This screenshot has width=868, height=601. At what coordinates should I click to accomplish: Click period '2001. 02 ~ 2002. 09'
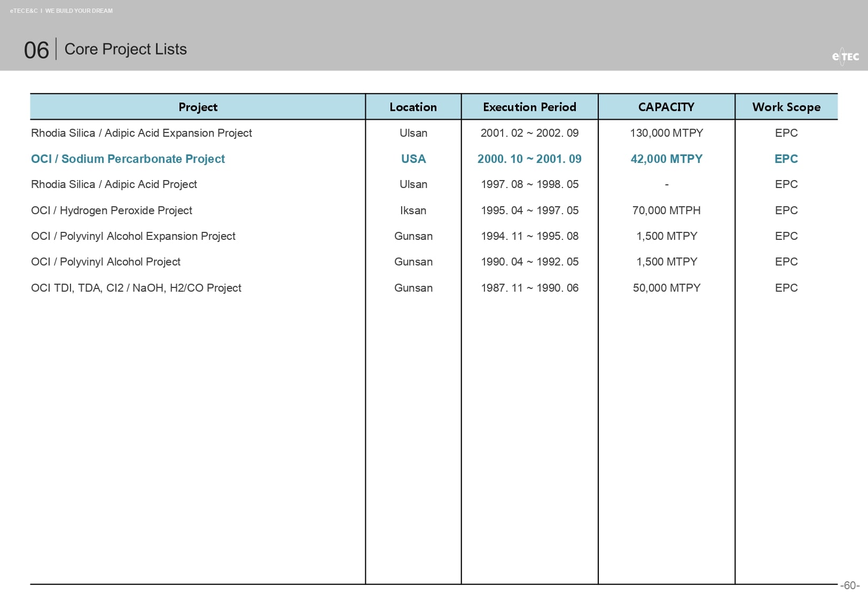(529, 133)
